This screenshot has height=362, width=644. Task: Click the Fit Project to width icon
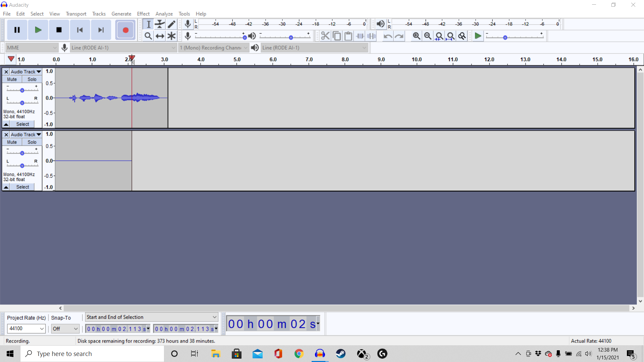click(450, 36)
